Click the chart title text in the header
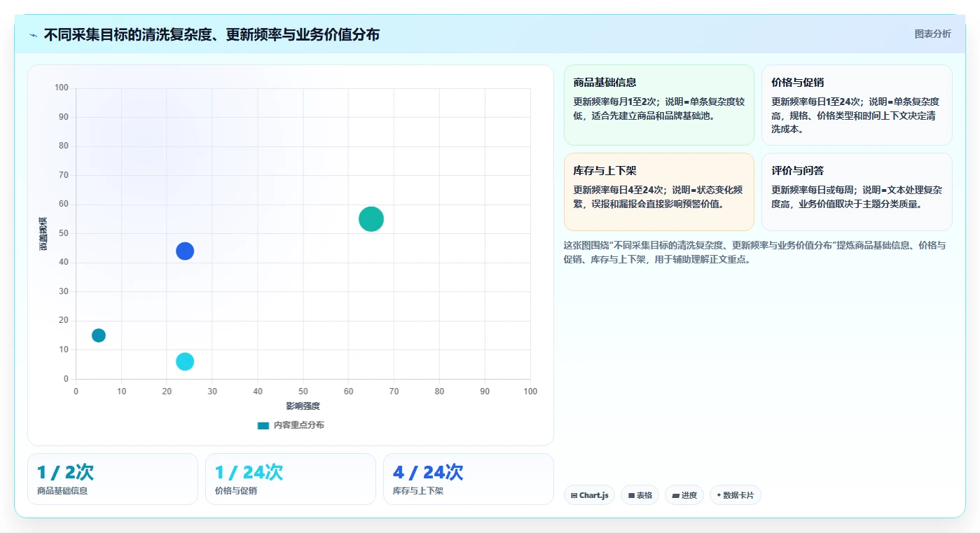Viewport: 980px width, 533px height. [x=212, y=34]
